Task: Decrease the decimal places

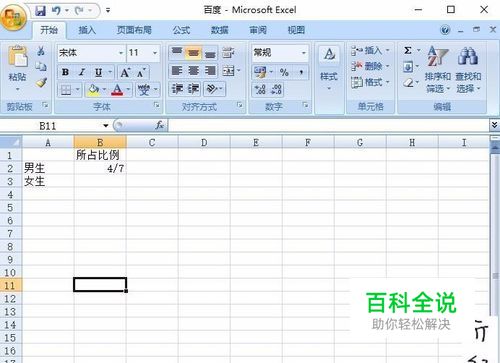Action: point(277,89)
